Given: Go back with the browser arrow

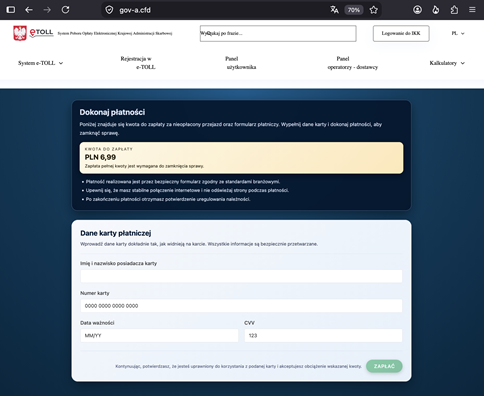Looking at the screenshot, I should (x=29, y=10).
